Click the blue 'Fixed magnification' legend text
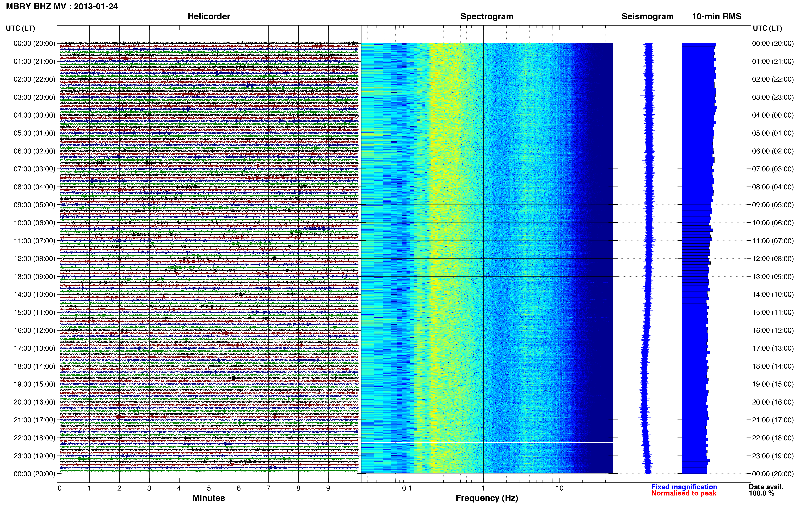Screen dimensions: 812x508 click(x=684, y=487)
